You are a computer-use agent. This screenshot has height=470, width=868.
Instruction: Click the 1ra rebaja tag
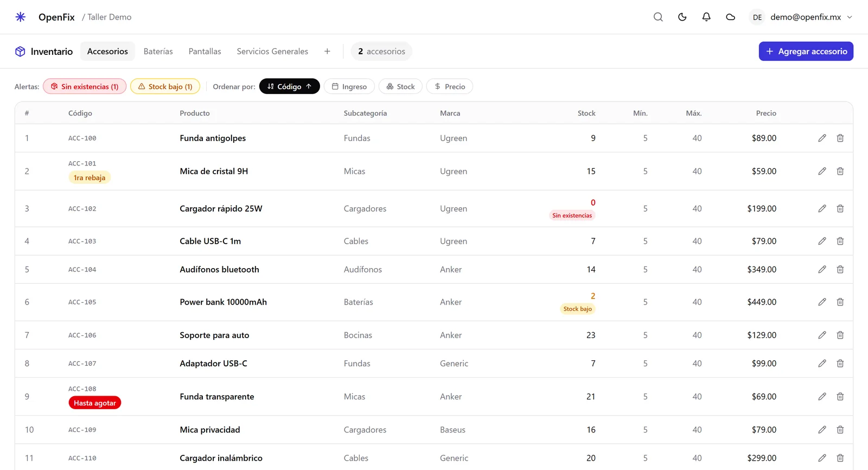click(x=90, y=177)
